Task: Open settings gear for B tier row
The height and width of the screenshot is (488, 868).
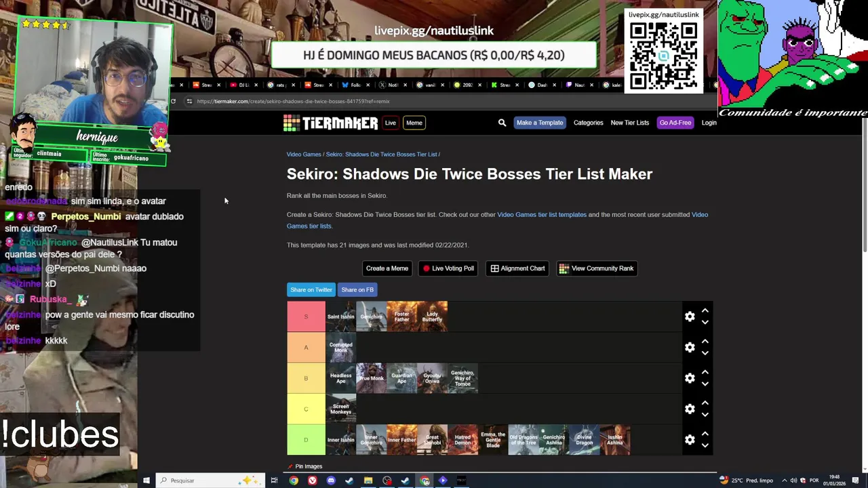Action: (x=690, y=378)
